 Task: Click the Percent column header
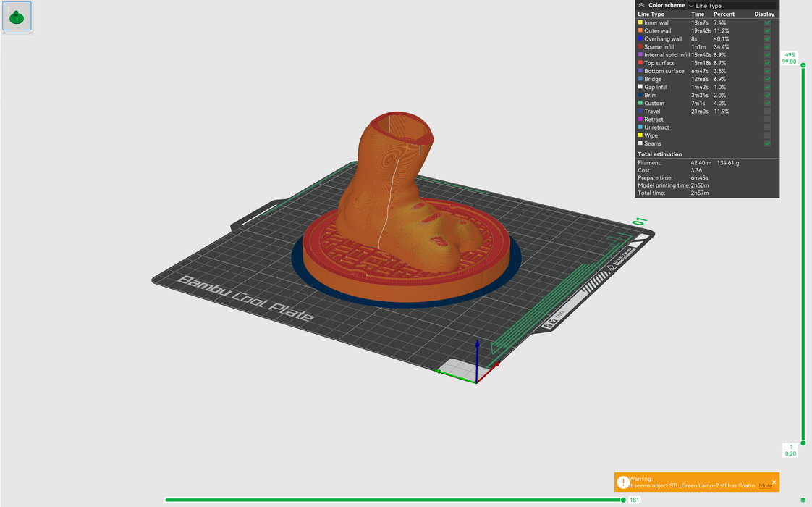tap(724, 14)
